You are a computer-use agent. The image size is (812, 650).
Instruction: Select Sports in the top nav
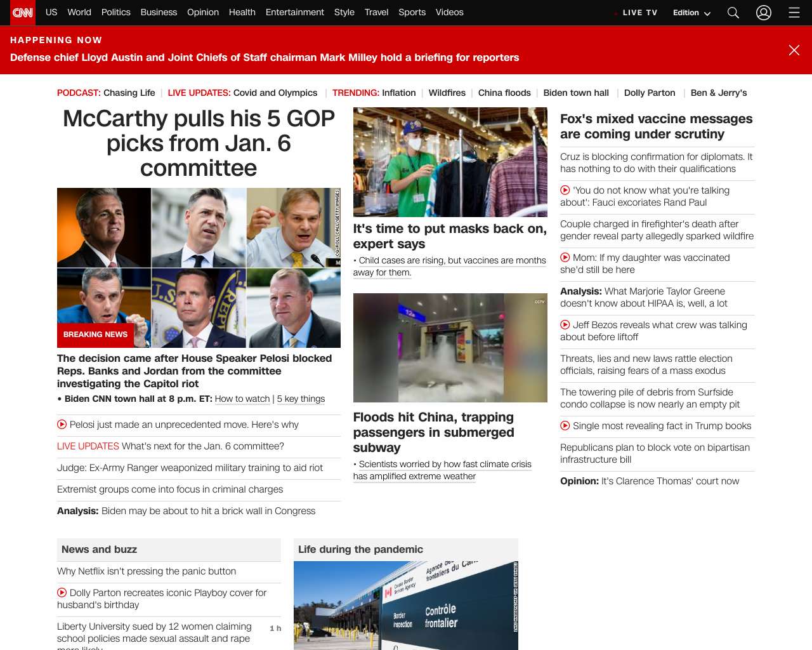pos(412,12)
